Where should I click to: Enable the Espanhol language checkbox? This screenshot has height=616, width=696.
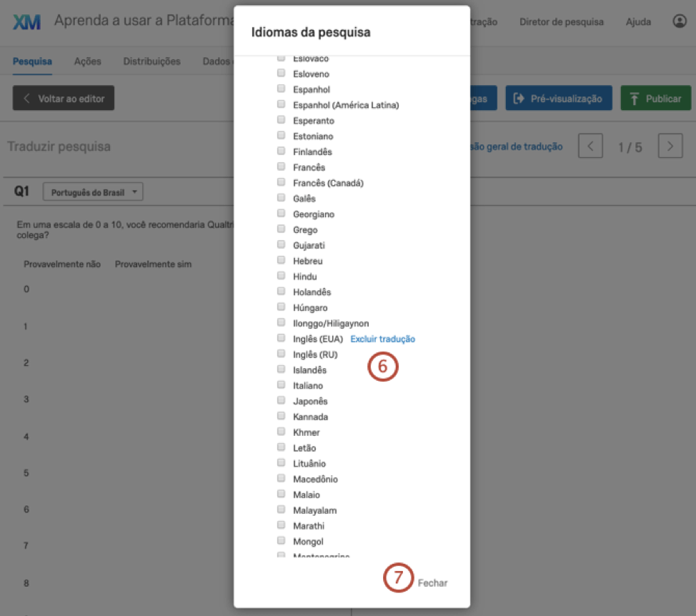282,89
